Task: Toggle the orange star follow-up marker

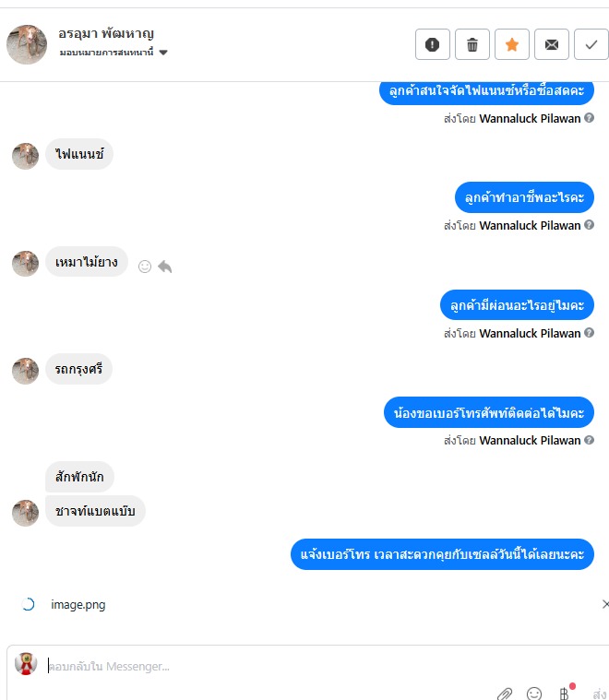Action: (512, 44)
